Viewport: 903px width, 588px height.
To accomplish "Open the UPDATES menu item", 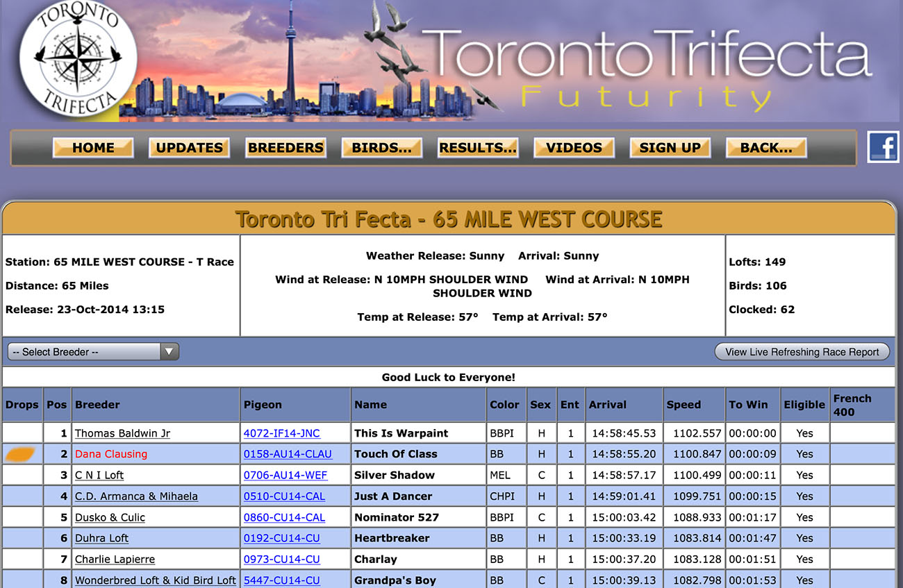I will (189, 147).
